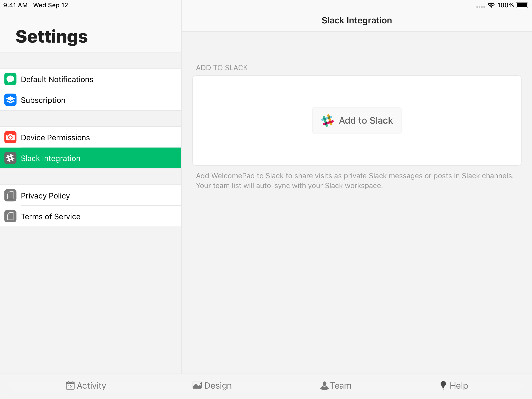This screenshot has width=532, height=399.
Task: Click the Settings heading
Action: click(52, 37)
